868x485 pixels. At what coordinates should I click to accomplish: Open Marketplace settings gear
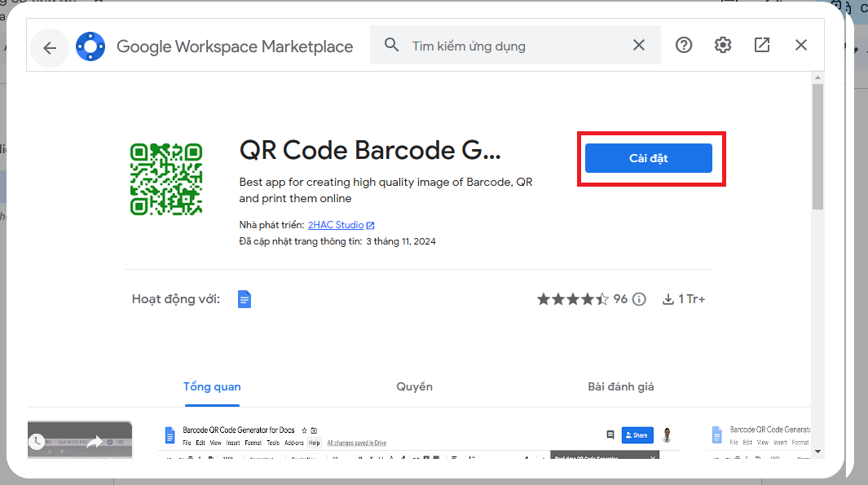pyautogui.click(x=723, y=45)
